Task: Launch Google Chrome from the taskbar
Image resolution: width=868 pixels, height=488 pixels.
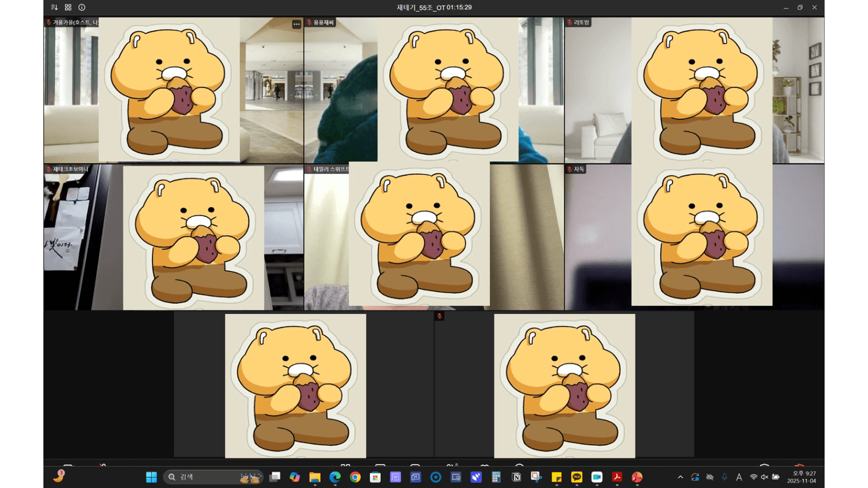Action: click(x=355, y=477)
